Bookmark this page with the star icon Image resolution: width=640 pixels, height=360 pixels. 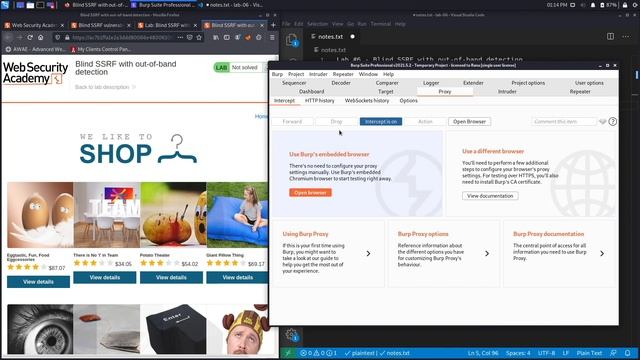(x=199, y=37)
